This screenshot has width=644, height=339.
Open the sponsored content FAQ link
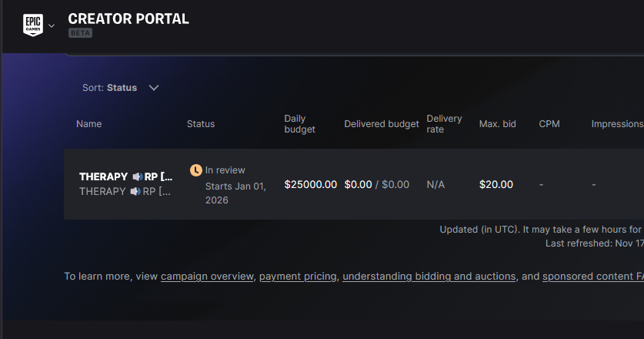tap(593, 276)
